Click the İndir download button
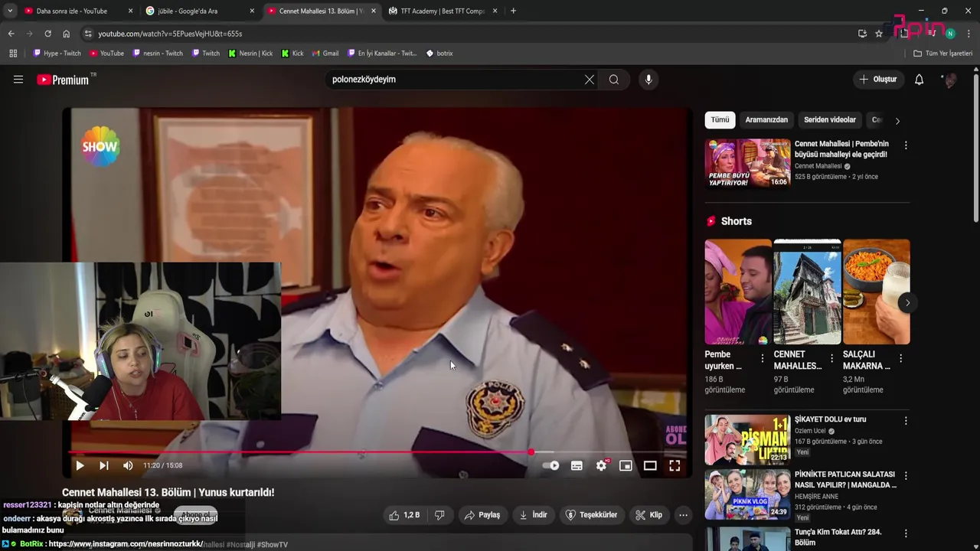The height and width of the screenshot is (551, 980). [x=533, y=515]
